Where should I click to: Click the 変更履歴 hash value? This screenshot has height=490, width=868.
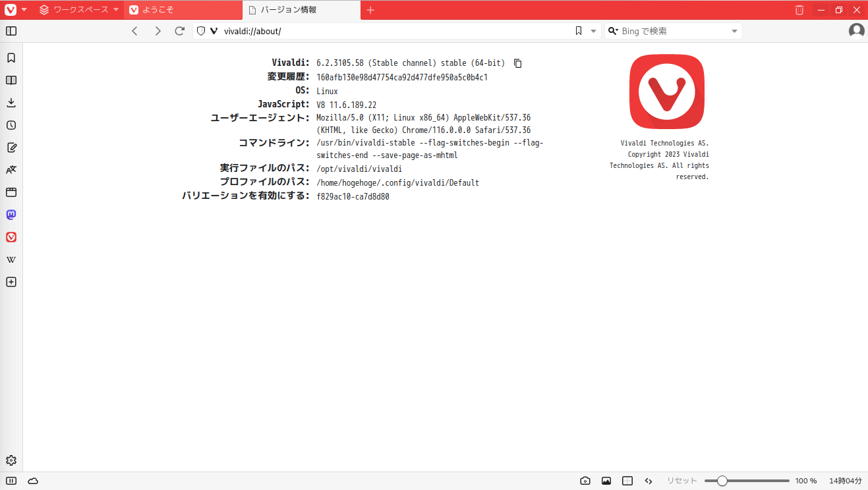[x=402, y=77]
